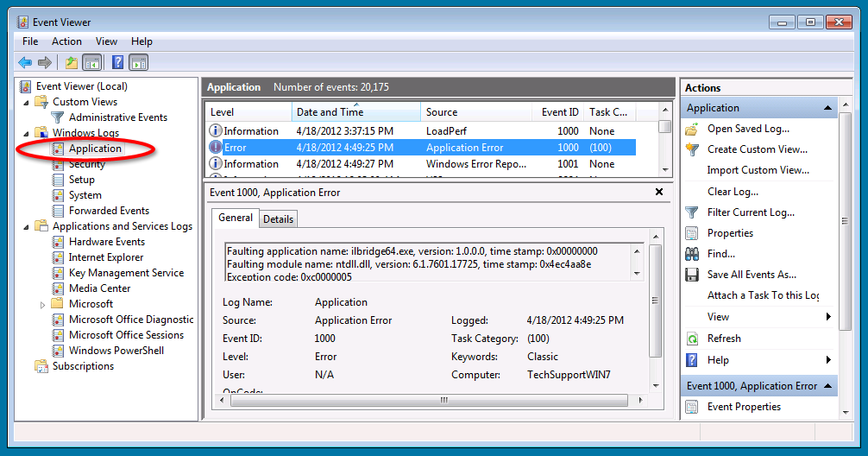Click Import Custom View action
This screenshot has width=868, height=456.
click(758, 170)
